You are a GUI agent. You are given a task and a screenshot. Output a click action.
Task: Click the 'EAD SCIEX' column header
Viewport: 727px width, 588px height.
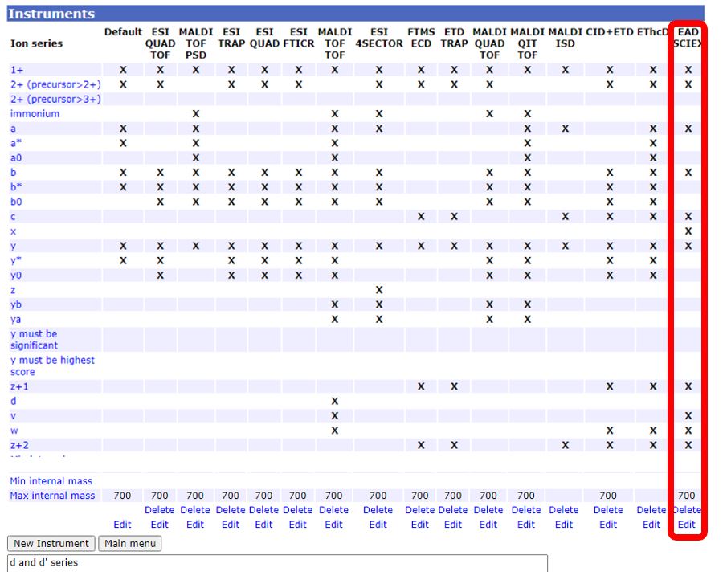[x=688, y=38]
